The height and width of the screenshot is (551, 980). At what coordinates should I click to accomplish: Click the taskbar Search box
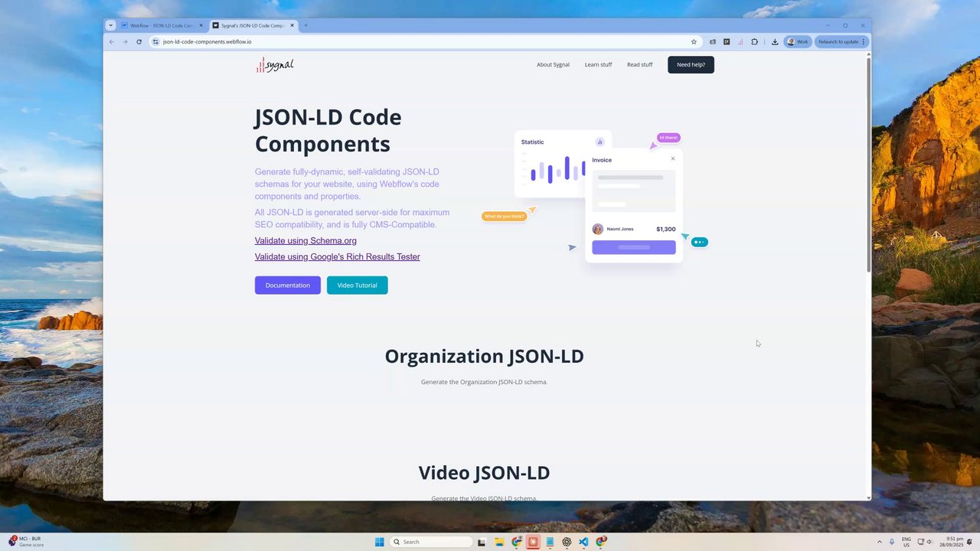point(431,542)
